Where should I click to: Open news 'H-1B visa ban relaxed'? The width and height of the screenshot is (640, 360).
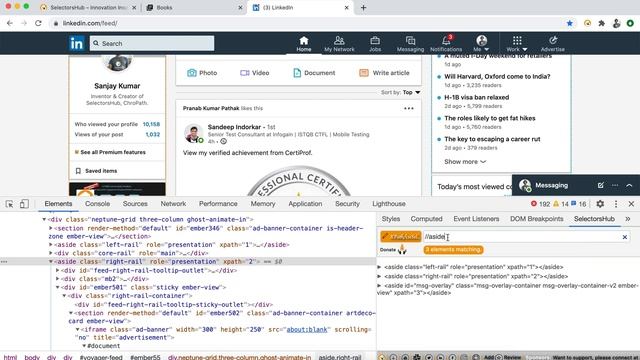coord(476,97)
